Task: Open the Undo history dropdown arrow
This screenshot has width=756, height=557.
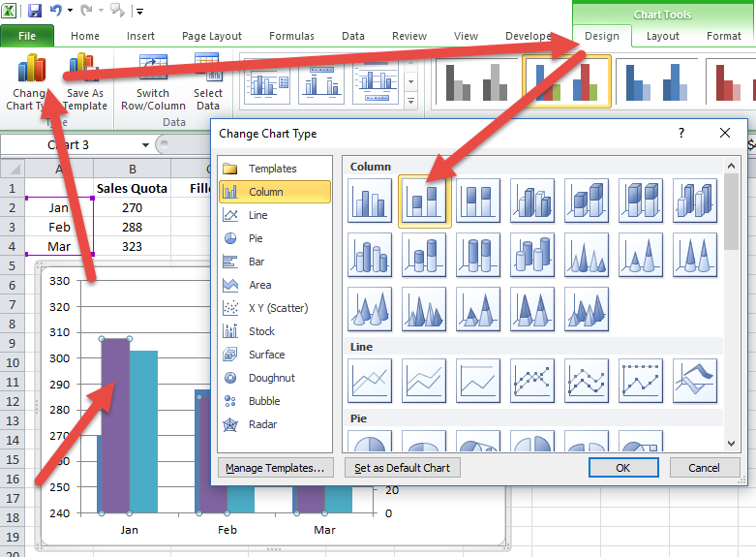Action: (70, 10)
